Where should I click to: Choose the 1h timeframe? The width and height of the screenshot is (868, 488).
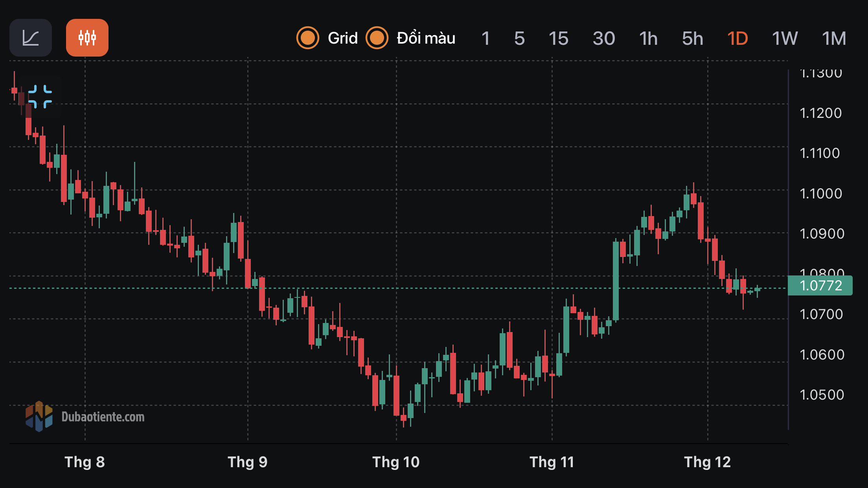pos(648,39)
